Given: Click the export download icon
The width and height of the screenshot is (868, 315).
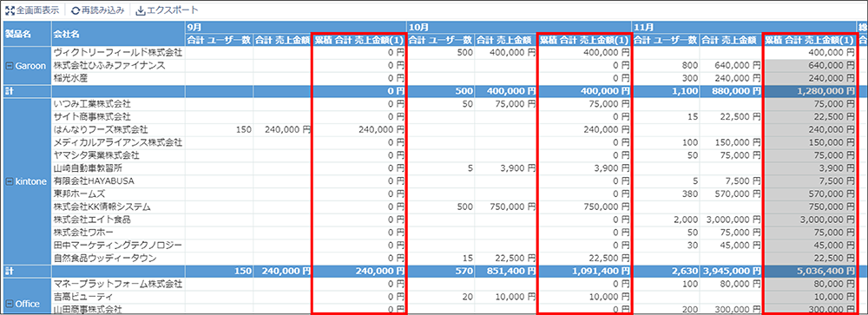Looking at the screenshot, I should point(140,10).
